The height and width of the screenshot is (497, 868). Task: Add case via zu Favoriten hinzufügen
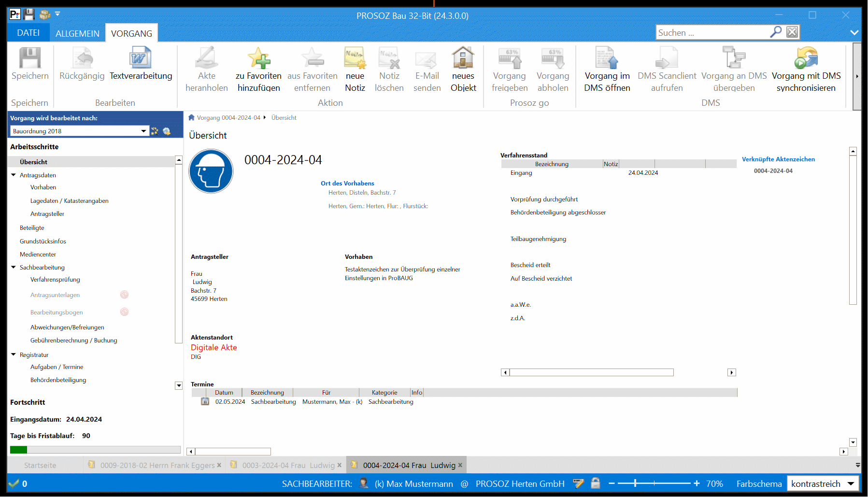pos(258,70)
